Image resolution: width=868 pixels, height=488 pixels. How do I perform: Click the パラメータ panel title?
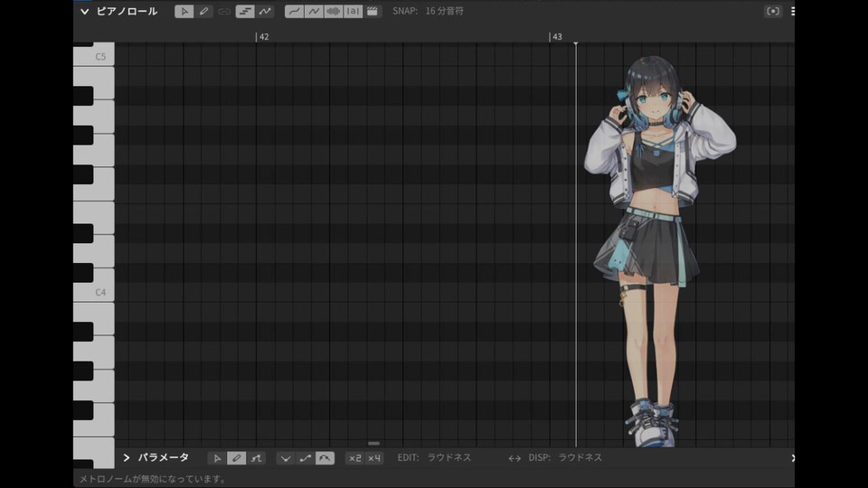pos(164,457)
